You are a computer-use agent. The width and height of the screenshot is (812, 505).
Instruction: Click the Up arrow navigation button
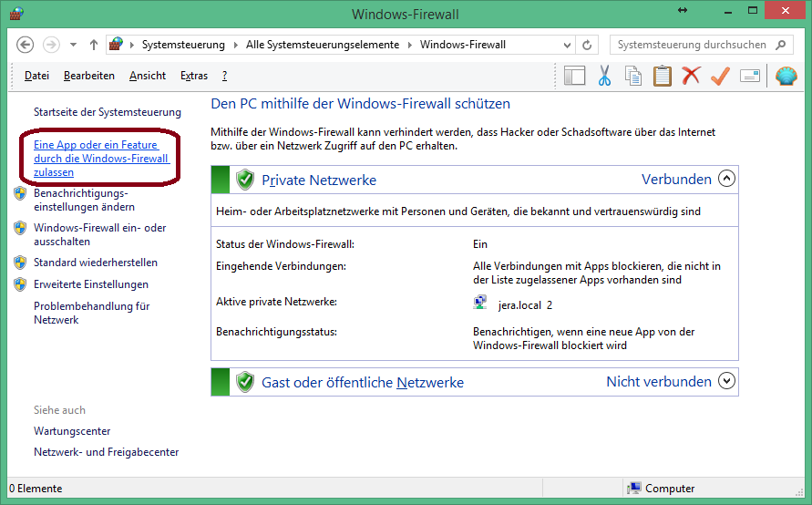click(x=94, y=45)
